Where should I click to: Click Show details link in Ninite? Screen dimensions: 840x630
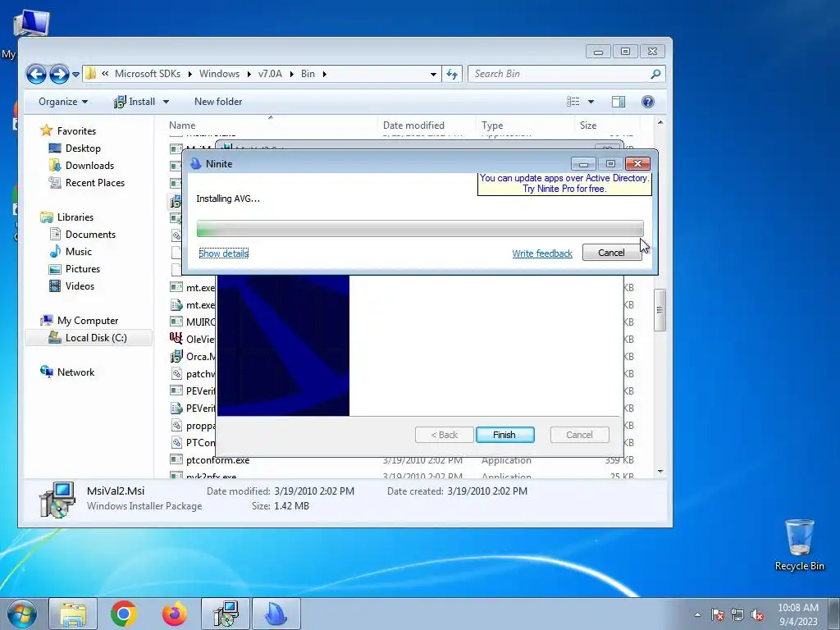pos(223,253)
